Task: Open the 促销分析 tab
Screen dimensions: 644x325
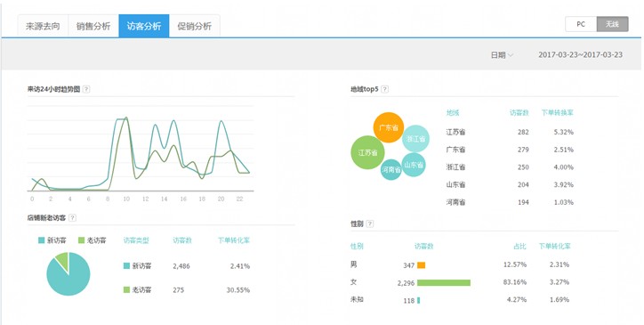Action: (x=194, y=26)
